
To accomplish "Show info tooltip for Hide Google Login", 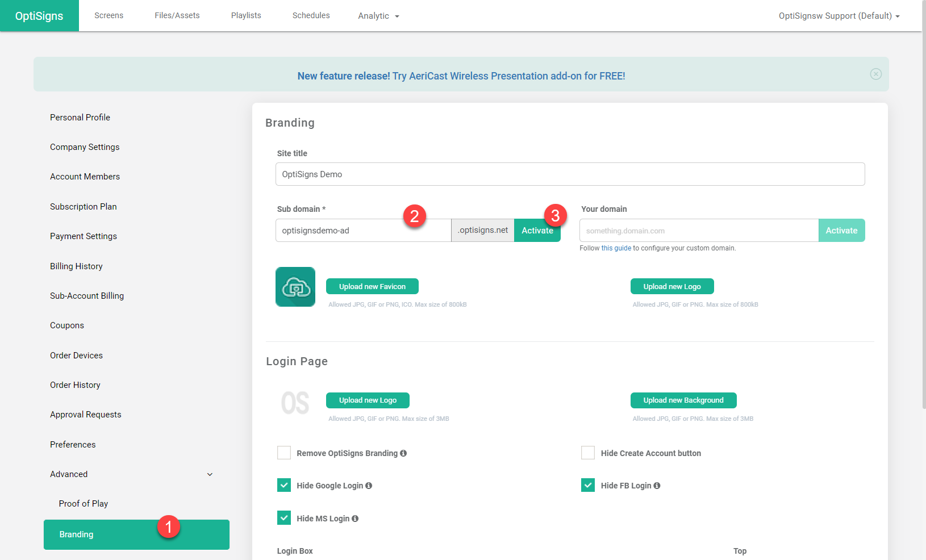I will pyautogui.click(x=369, y=486).
